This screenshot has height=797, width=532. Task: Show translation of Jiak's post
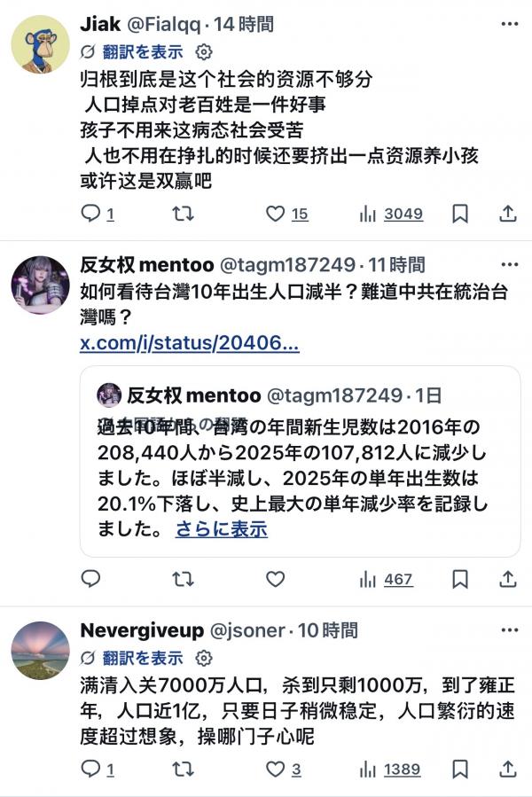click(x=143, y=51)
